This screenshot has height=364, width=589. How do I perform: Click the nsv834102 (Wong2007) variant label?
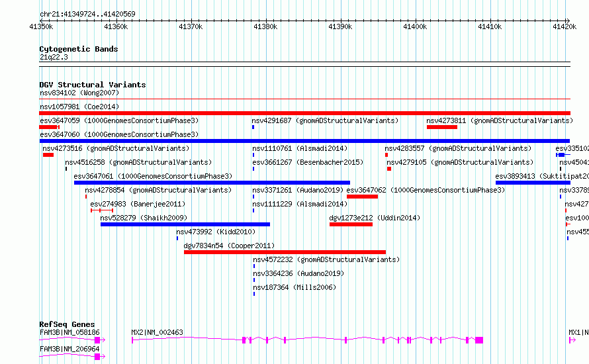click(x=79, y=93)
